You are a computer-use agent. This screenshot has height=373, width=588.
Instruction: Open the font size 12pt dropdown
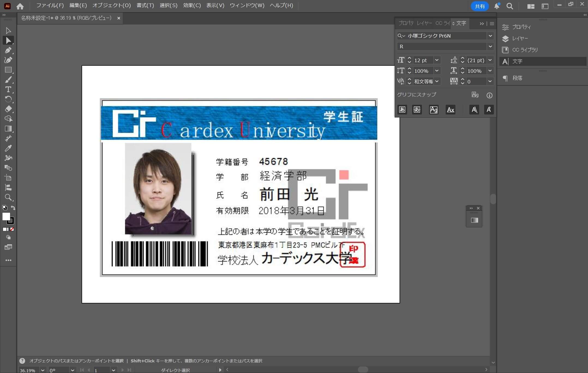437,60
